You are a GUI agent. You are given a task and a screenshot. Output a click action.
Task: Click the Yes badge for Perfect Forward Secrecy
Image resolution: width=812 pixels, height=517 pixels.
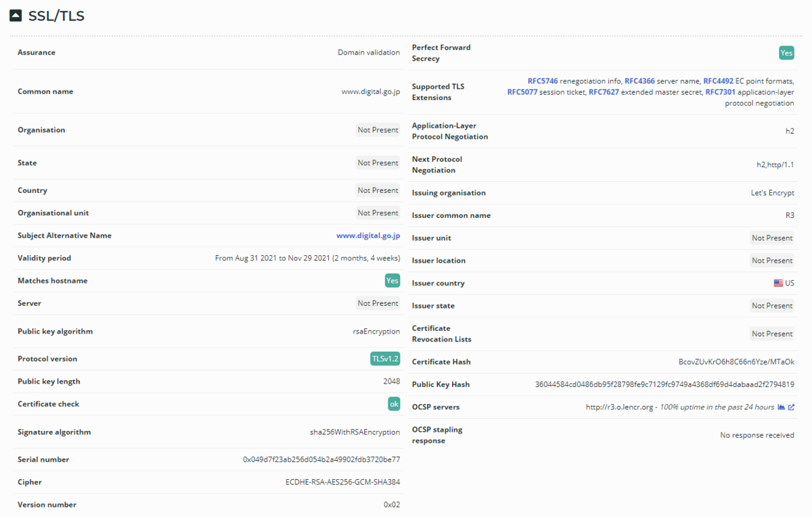(786, 53)
